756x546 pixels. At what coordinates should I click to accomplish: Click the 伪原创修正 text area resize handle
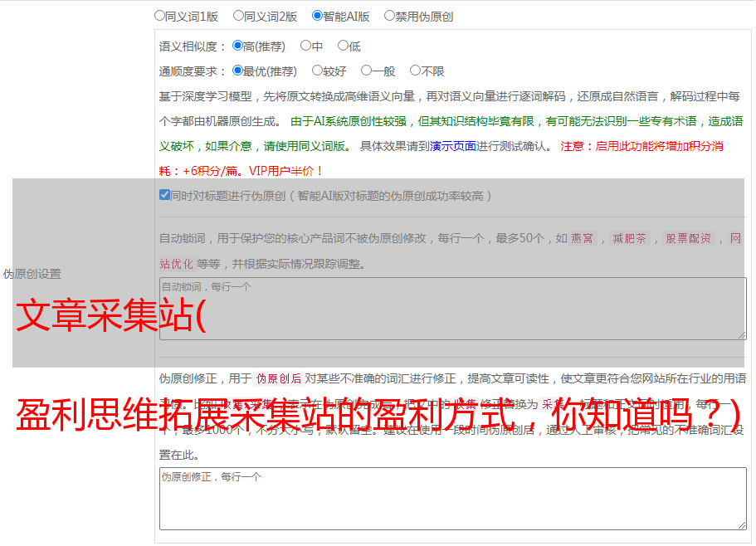tap(742, 524)
